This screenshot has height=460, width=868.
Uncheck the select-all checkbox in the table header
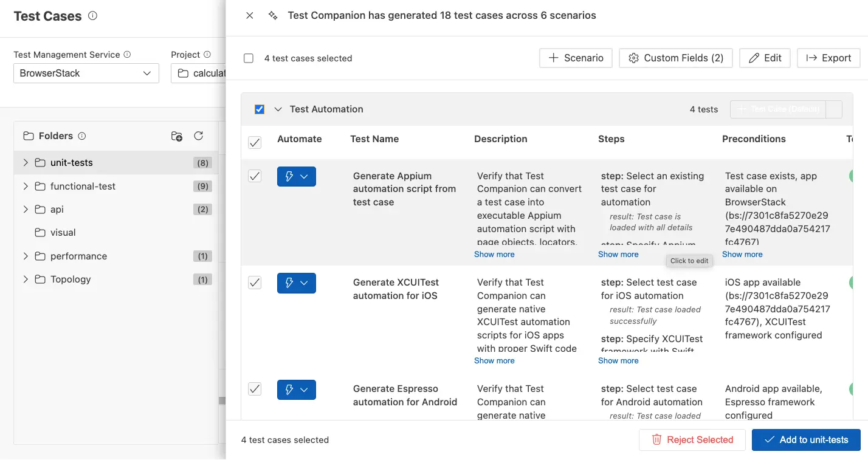[255, 142]
